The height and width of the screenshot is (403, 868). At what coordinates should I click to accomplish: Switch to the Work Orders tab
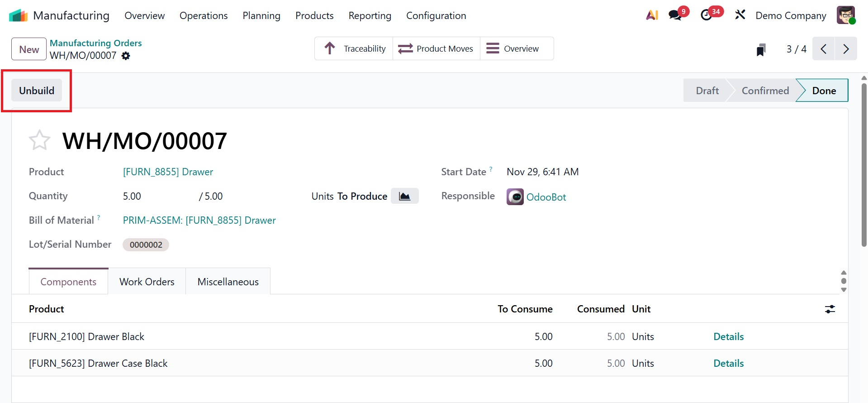(x=147, y=282)
